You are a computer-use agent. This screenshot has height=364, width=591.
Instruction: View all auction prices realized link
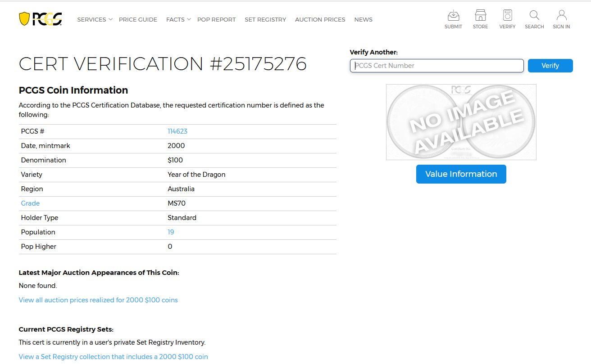click(x=98, y=300)
